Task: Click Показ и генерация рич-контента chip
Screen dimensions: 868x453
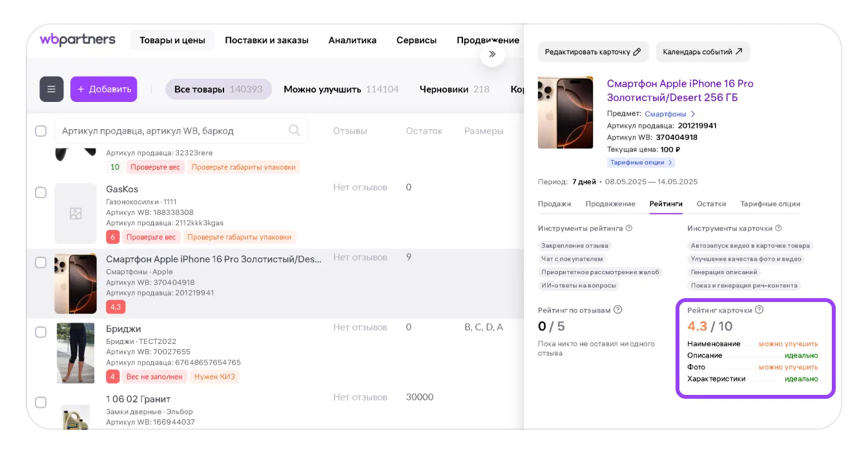Action: (x=744, y=285)
